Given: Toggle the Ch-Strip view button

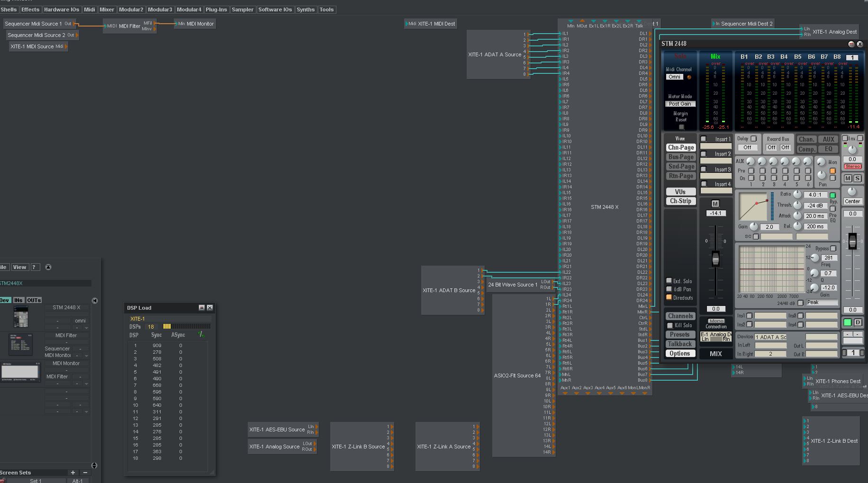Looking at the screenshot, I should [x=680, y=201].
